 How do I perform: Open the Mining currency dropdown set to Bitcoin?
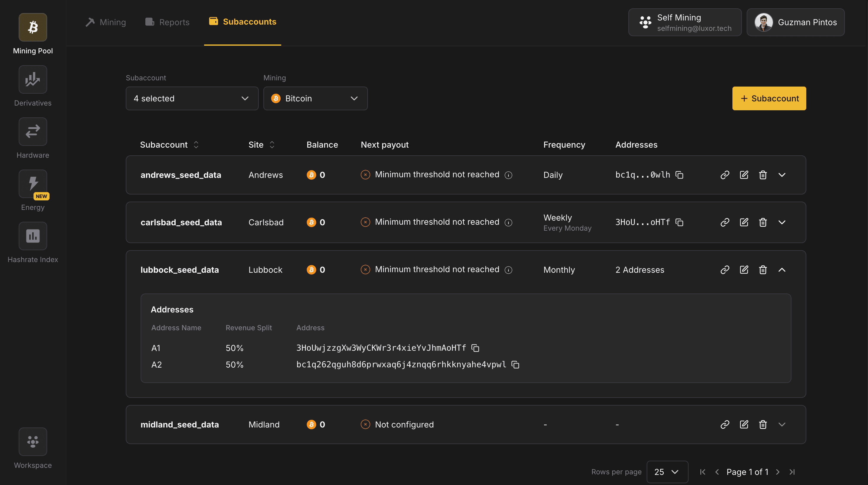(315, 98)
